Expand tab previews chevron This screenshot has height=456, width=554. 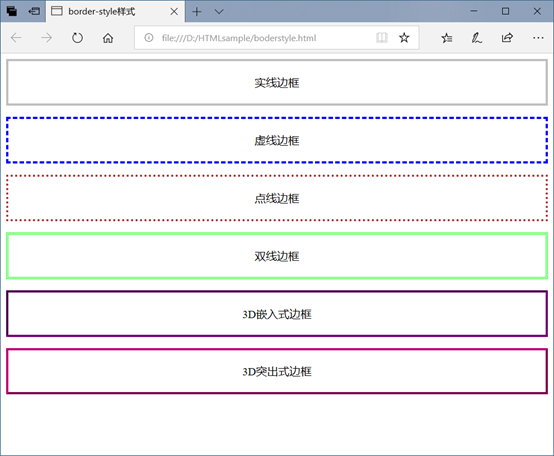tap(219, 12)
